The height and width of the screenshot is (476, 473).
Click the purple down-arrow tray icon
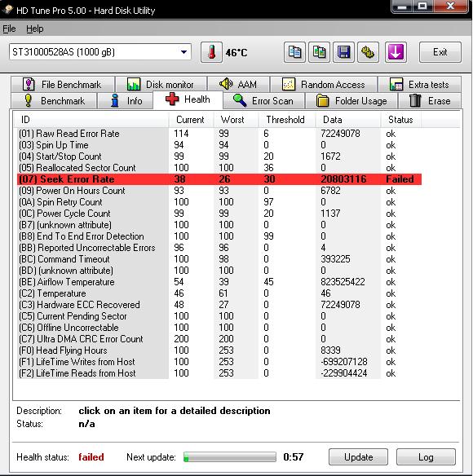pyautogui.click(x=396, y=52)
